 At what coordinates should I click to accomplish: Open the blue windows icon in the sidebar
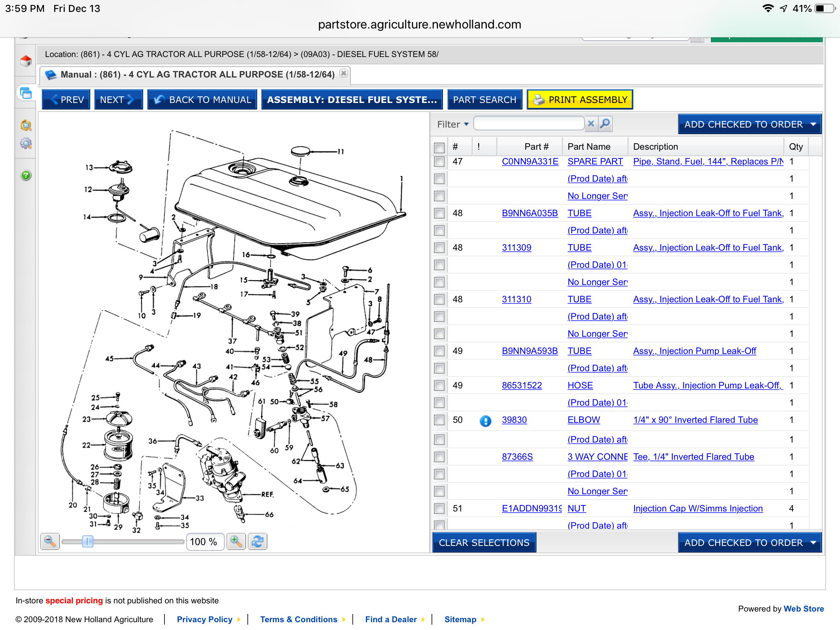point(26,93)
